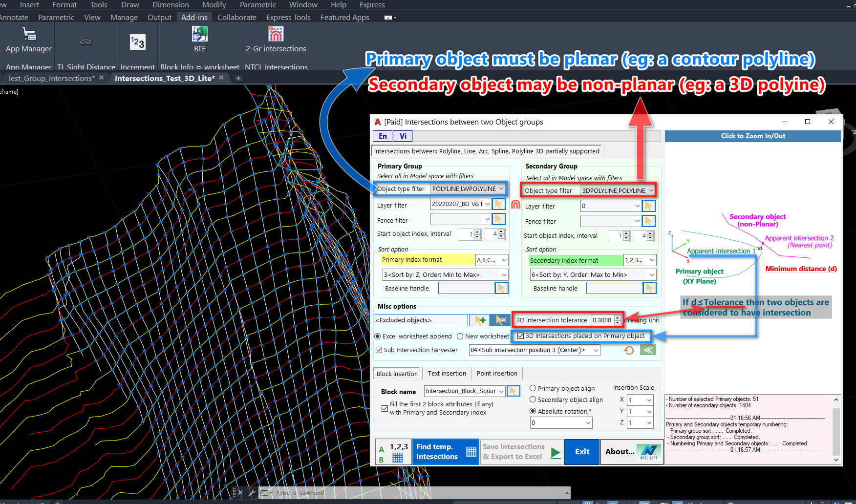Click the Exit button

[582, 452]
